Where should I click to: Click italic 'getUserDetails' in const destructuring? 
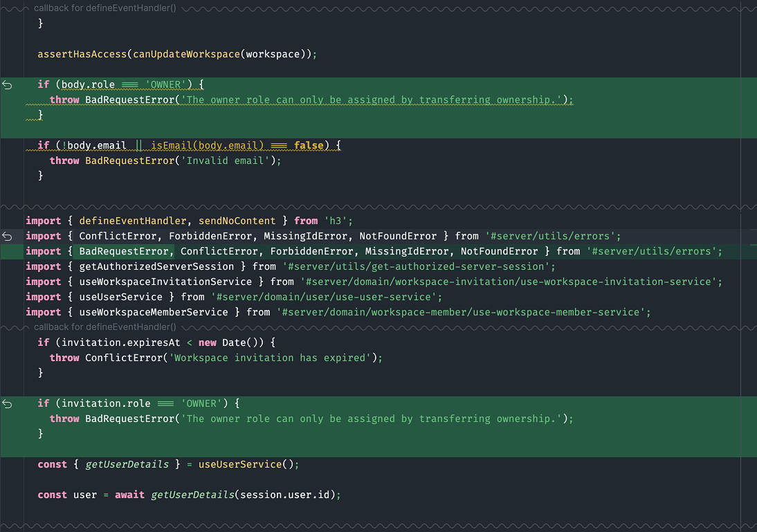pyautogui.click(x=127, y=464)
